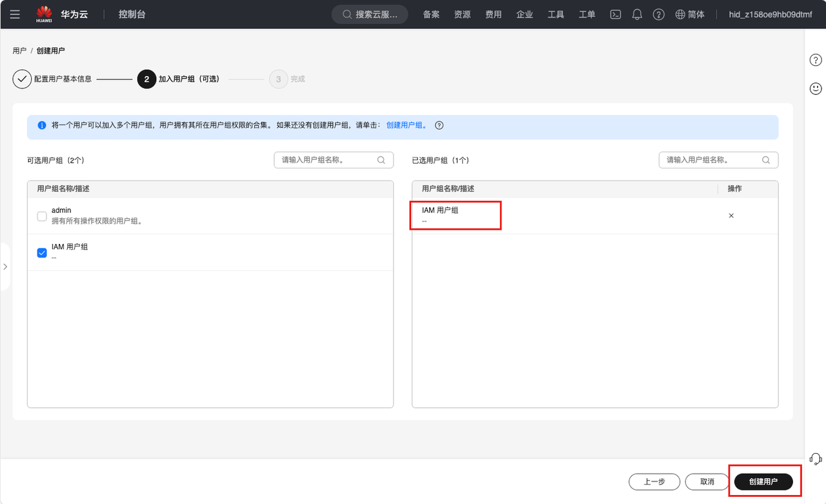Click the 上一步 button
Screen dimensions: 826x504
654,481
